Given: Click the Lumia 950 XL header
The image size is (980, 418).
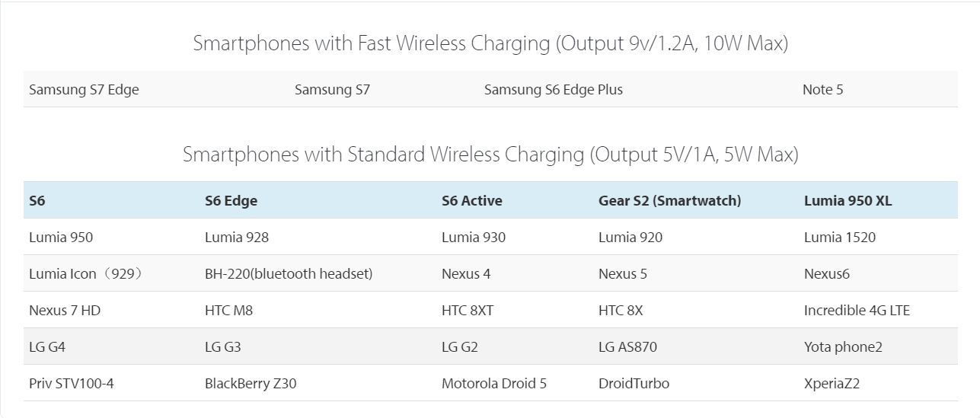Looking at the screenshot, I should (848, 201).
